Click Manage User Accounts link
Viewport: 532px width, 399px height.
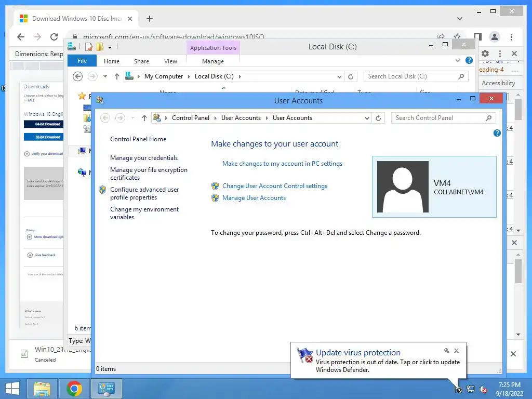click(x=254, y=198)
